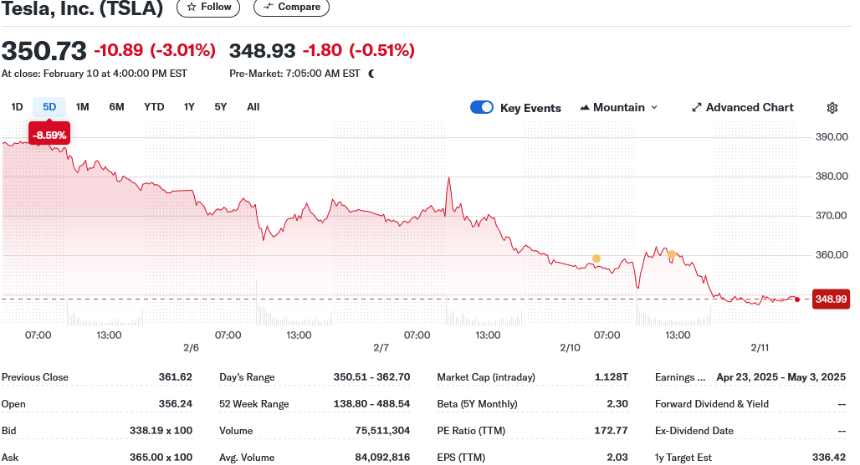The height and width of the screenshot is (465, 860).
Task: Open the Compare button
Action: (x=291, y=7)
